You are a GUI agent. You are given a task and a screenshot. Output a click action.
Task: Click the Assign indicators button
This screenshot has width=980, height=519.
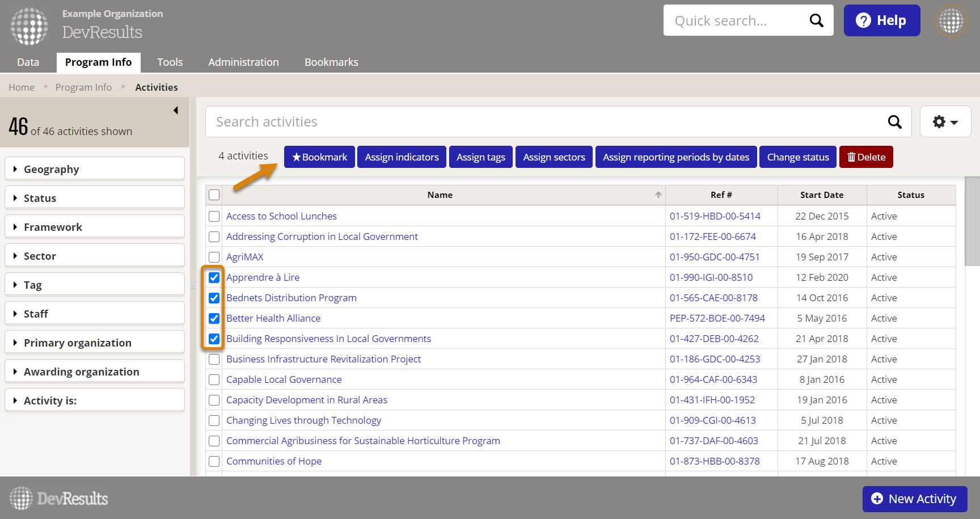tap(402, 157)
